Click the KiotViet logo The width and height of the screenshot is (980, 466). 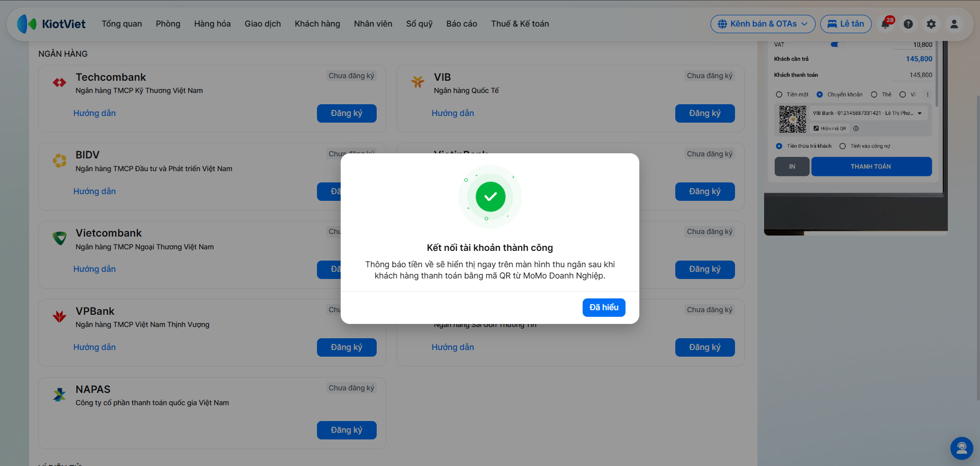51,24
